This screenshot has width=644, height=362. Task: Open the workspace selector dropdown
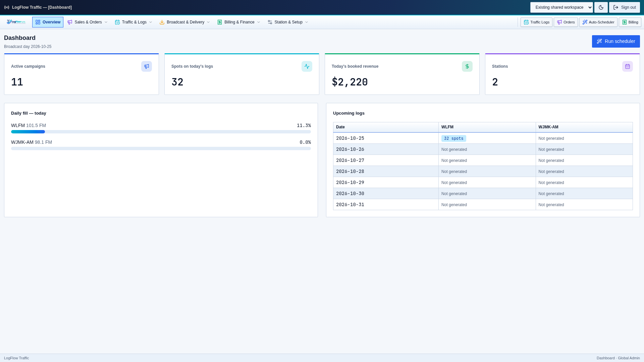(561, 7)
